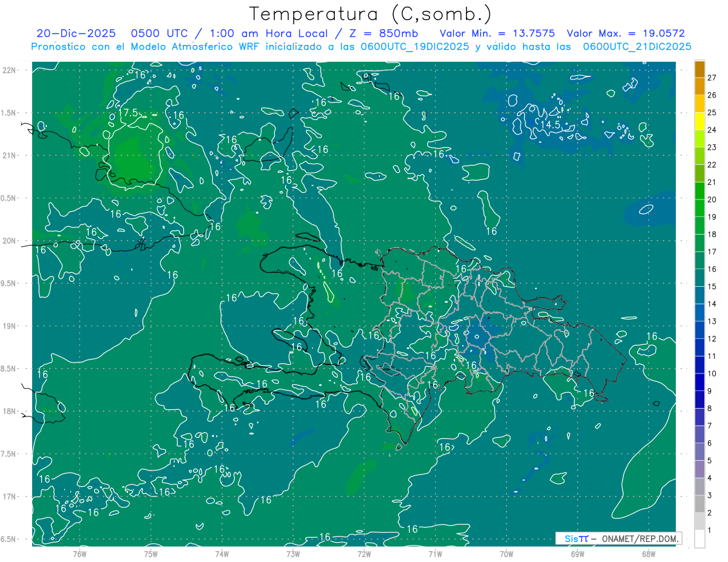The image size is (728, 562).
Task: Click the brown colorbar swatch above 27
Action: [699, 69]
